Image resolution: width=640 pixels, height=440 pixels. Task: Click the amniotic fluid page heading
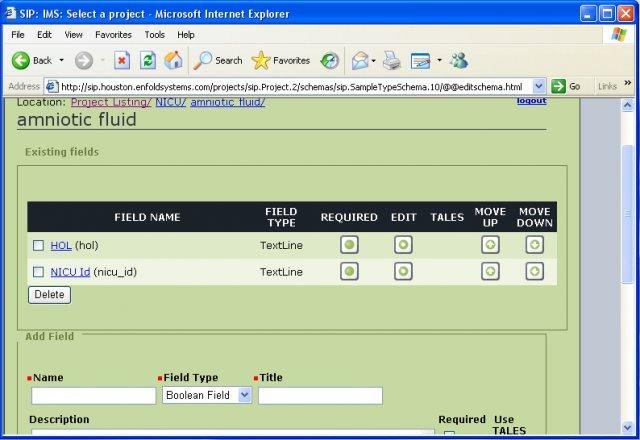click(77, 120)
